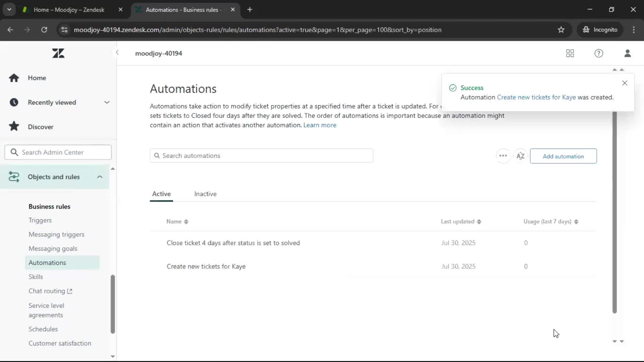644x362 pixels.
Task: Click the Jul 30, 2025 date for Kaye automation
Action: click(x=458, y=266)
